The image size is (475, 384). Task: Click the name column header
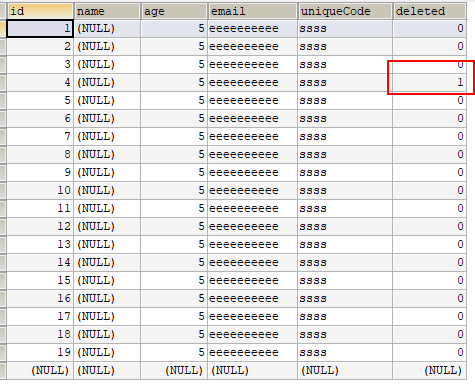pyautogui.click(x=107, y=11)
